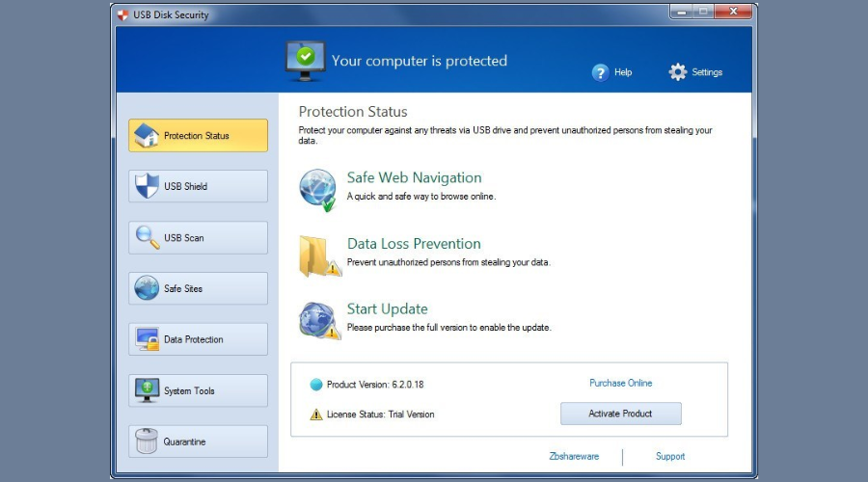Click 'License Status: Trial Version' text
The width and height of the screenshot is (868, 482).
point(380,415)
